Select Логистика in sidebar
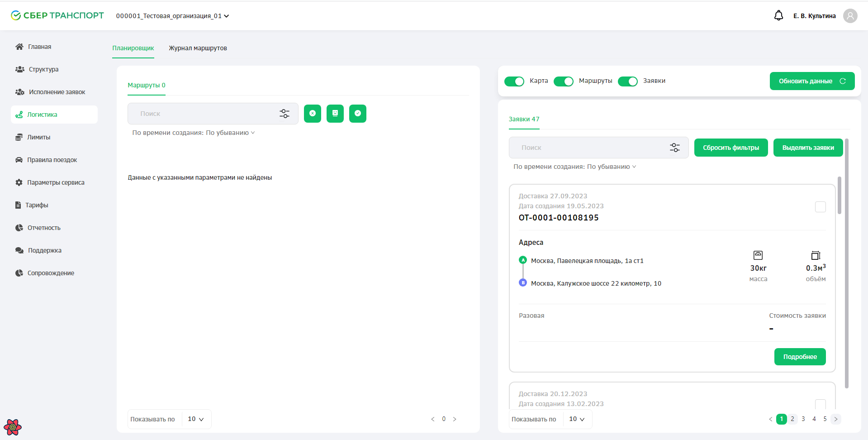Screen dimensions: 868x440 coord(54,115)
